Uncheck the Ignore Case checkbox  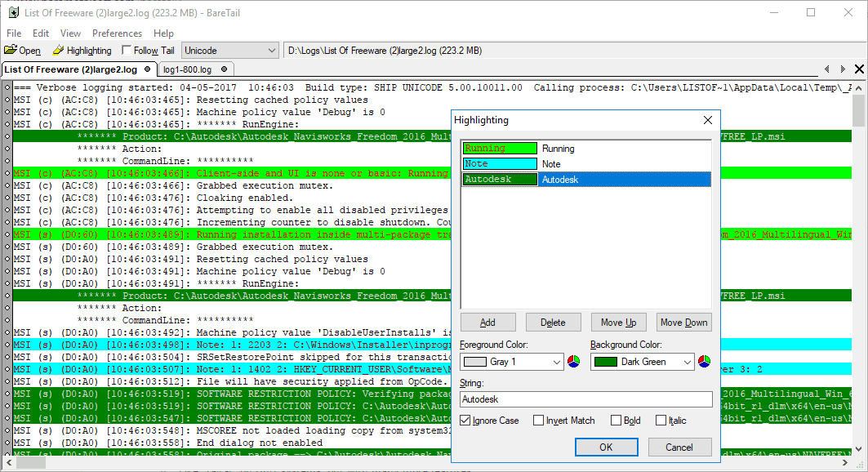(465, 421)
